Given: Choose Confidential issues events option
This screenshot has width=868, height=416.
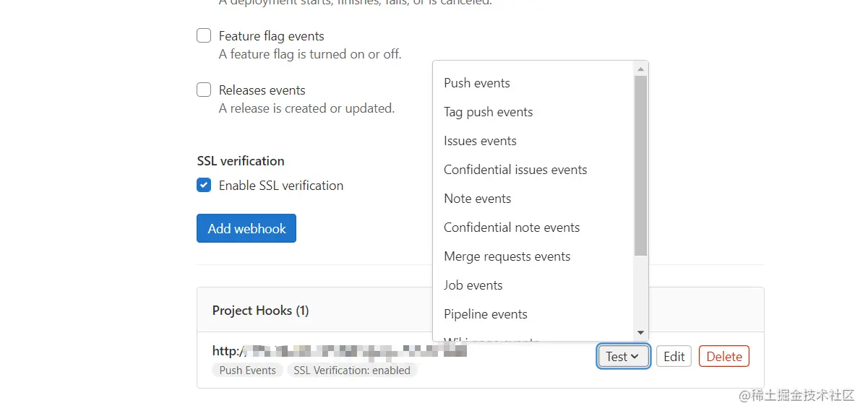Looking at the screenshot, I should [533, 170].
